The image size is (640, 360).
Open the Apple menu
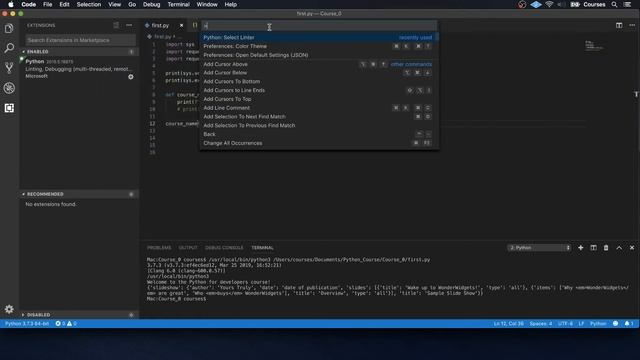pos(11,4)
